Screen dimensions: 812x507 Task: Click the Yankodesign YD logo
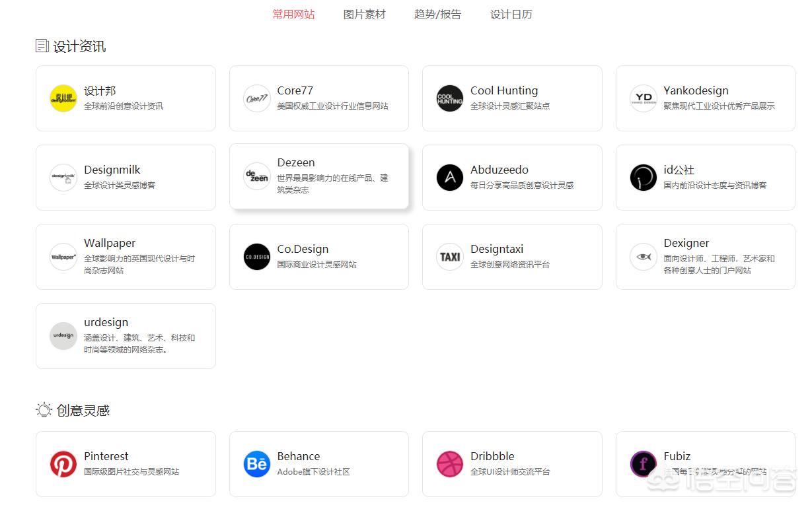tap(643, 98)
